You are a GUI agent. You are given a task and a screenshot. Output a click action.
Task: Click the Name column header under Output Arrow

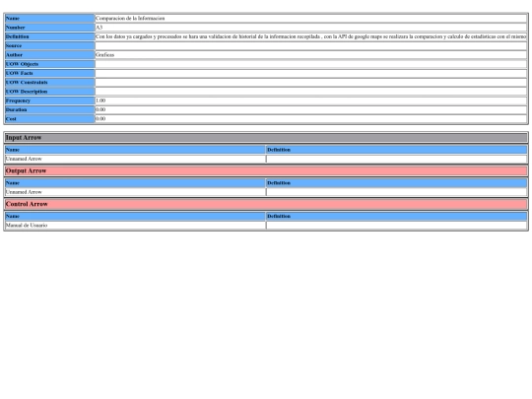(x=135, y=183)
